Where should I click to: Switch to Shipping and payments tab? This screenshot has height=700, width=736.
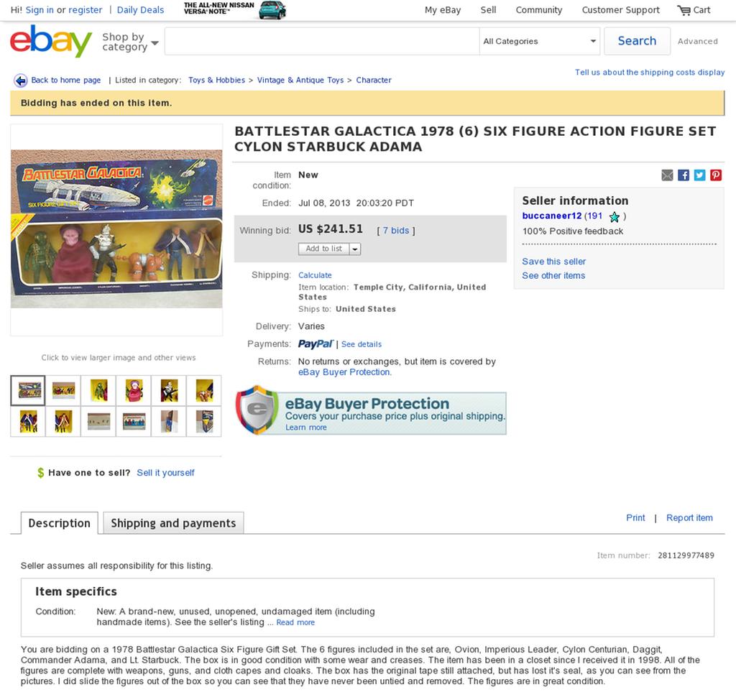[x=173, y=523]
